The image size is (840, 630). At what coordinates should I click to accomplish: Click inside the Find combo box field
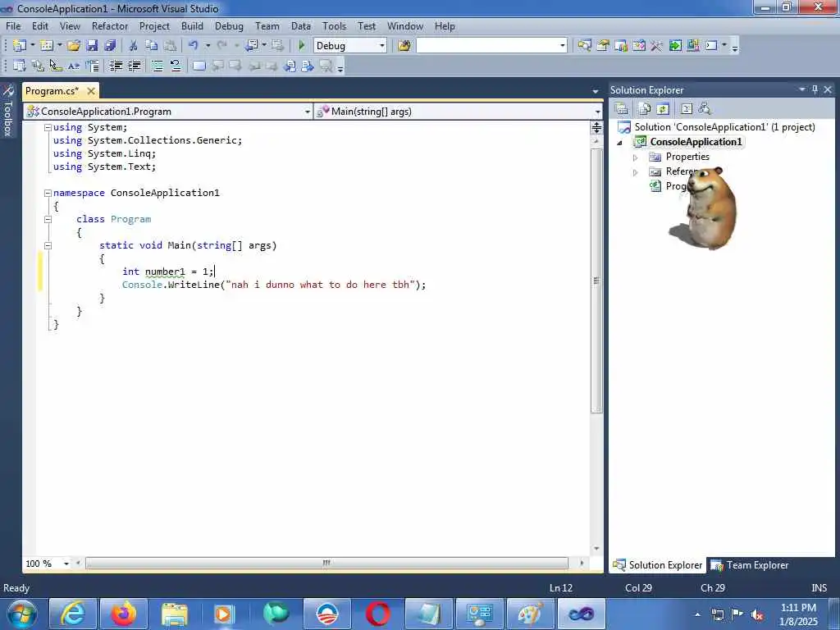coord(487,46)
